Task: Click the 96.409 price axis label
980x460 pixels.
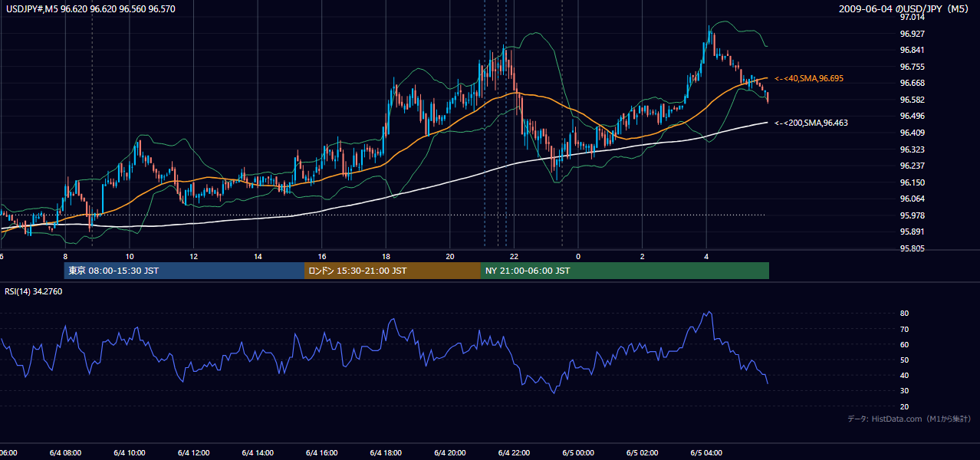Action: click(x=912, y=133)
